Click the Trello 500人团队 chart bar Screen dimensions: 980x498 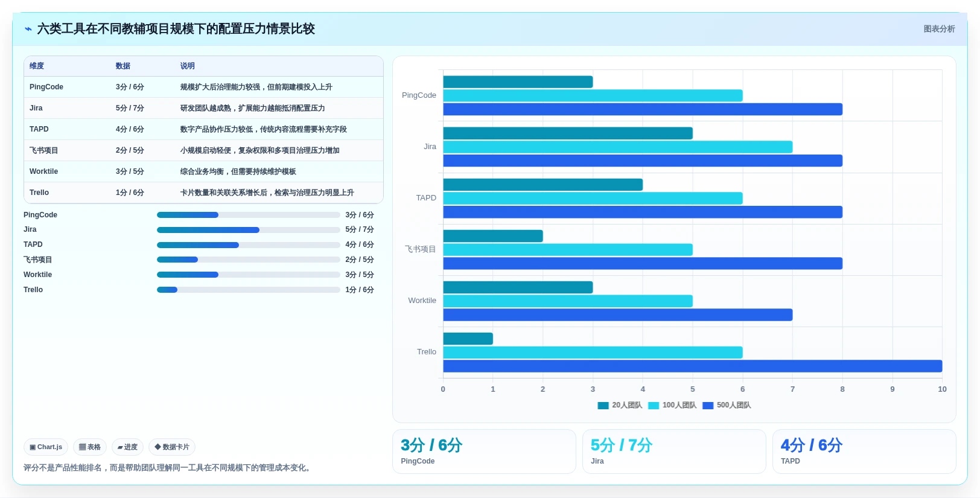coord(693,366)
